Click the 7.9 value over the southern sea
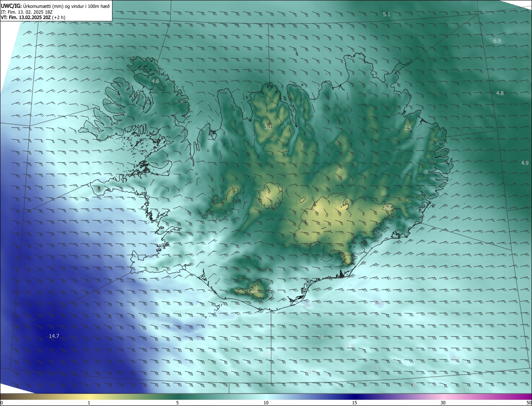 (375, 368)
